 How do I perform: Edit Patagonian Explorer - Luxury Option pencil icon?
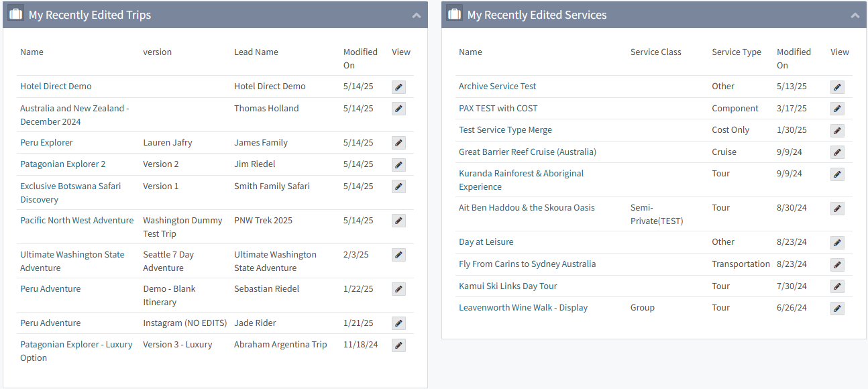coord(398,345)
